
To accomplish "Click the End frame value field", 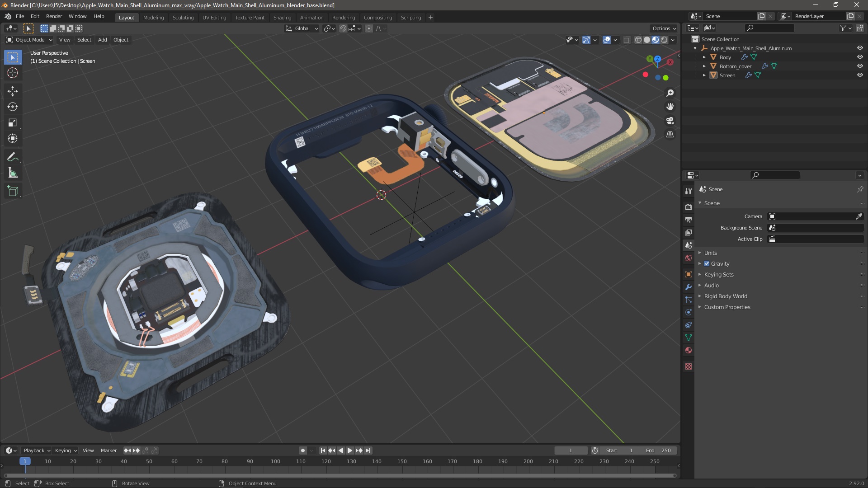I will click(x=659, y=450).
